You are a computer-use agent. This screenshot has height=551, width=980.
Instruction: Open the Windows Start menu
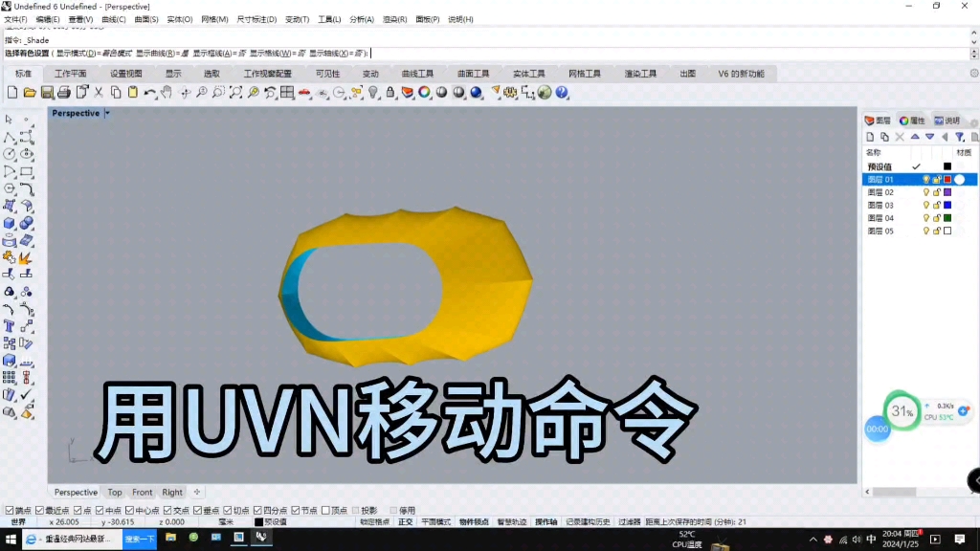[11, 539]
